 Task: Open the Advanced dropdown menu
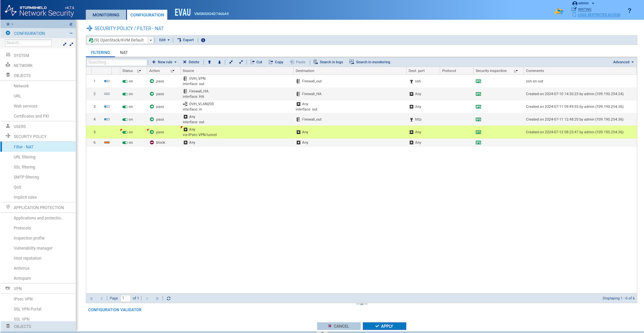pyautogui.click(x=623, y=62)
